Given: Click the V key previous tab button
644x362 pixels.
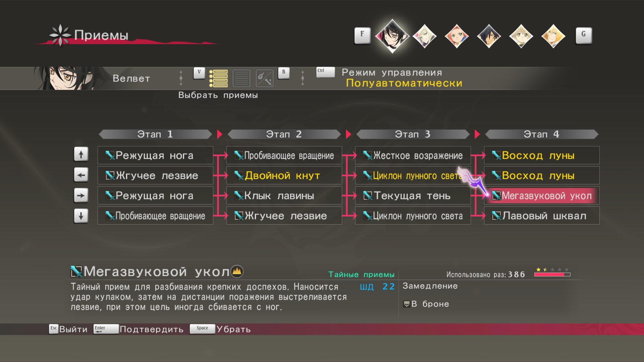Looking at the screenshot, I should click(x=199, y=73).
